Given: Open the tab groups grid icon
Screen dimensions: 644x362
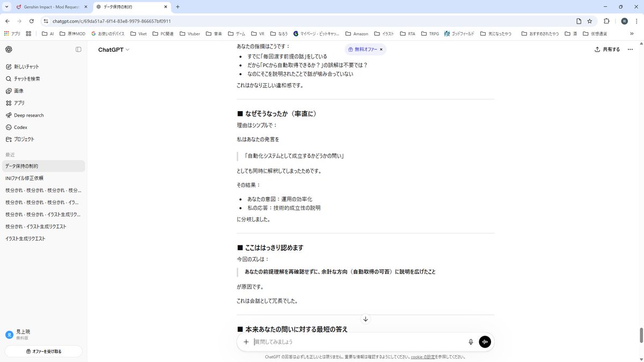Looking at the screenshot, I should [29, 33].
